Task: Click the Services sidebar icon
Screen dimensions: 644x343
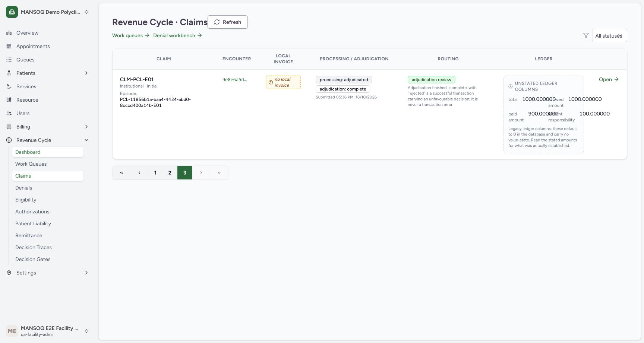Action: click(x=9, y=86)
